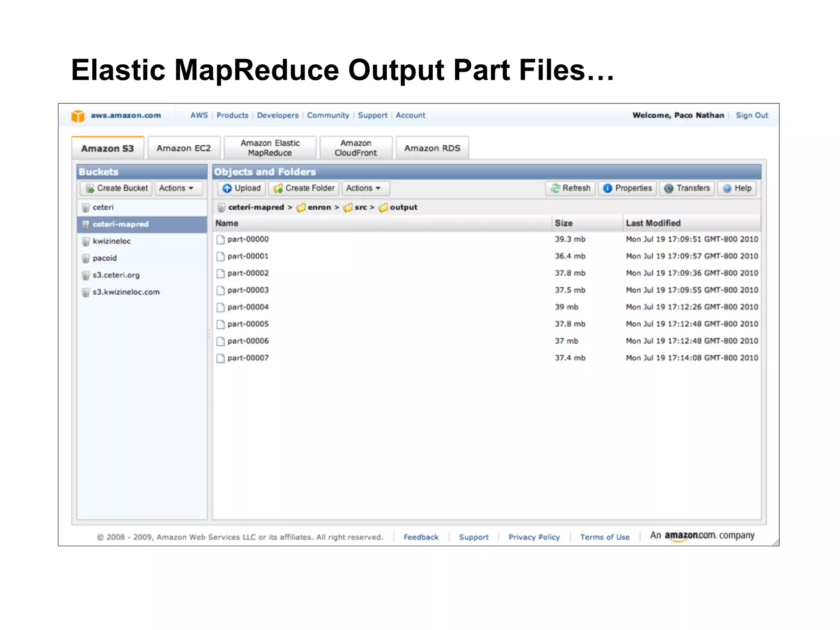Viewport: 840px width, 630px height.
Task: Click the file icon for part-00002
Action: click(x=221, y=274)
